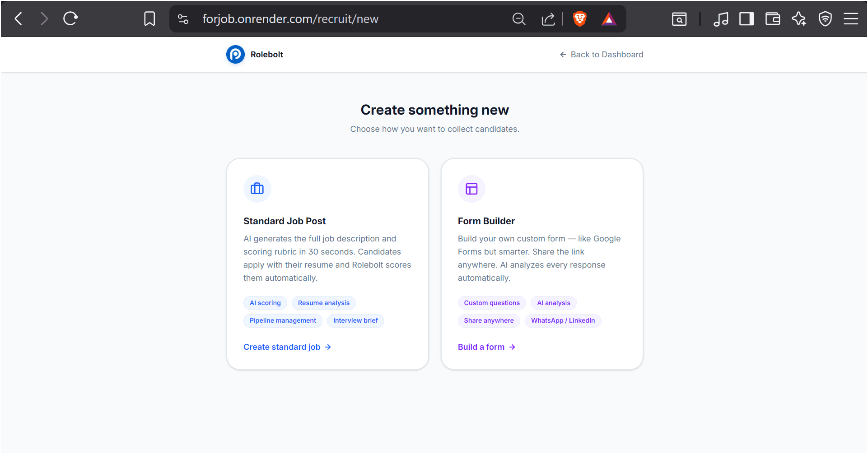Click Build a form link

tap(486, 347)
